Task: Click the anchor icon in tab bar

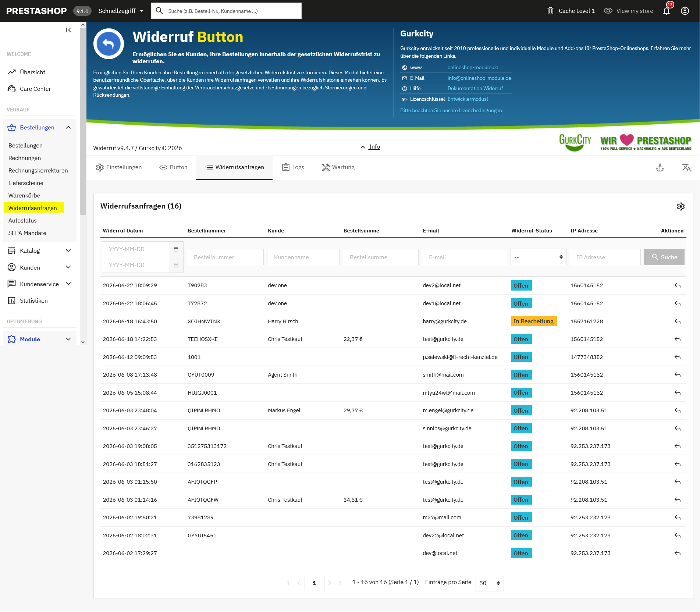Action: [660, 168]
